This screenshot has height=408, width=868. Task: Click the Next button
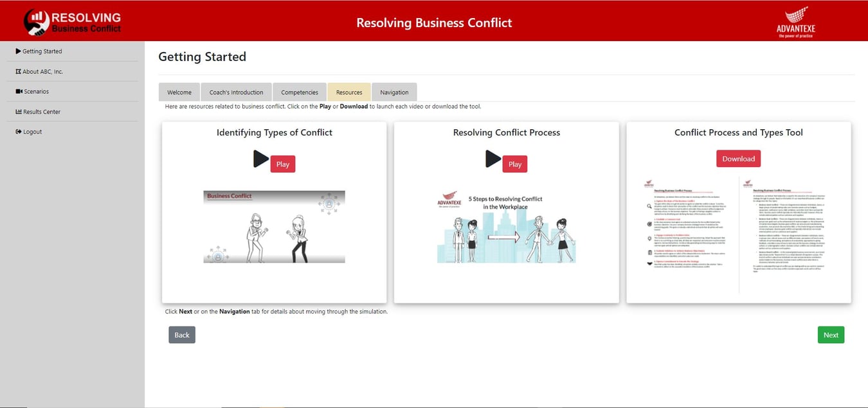tap(831, 334)
